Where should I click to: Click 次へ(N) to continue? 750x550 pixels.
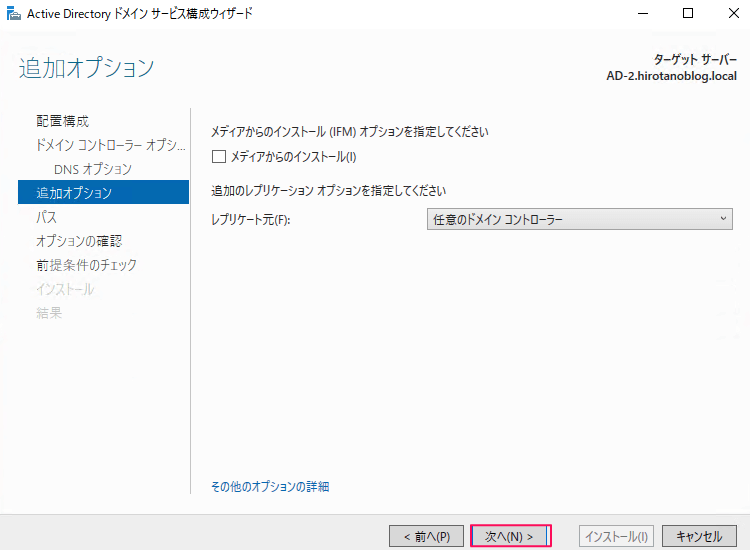(x=510, y=536)
